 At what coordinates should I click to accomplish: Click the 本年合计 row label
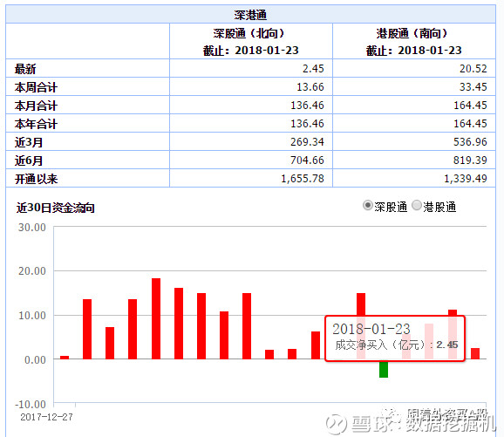(x=36, y=124)
